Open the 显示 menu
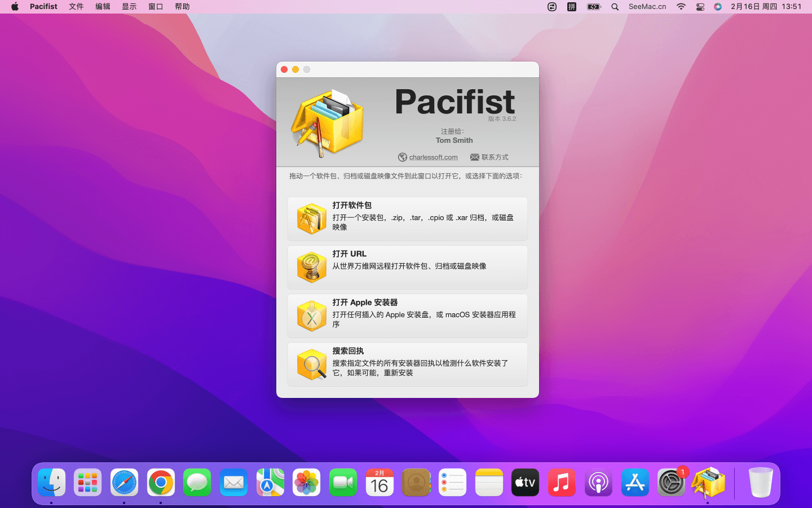 coord(129,7)
